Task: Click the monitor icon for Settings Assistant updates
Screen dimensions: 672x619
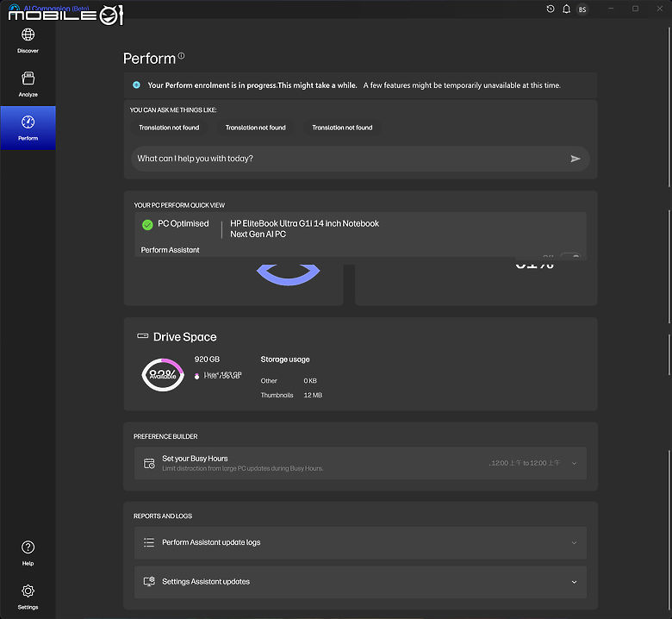Action: pyautogui.click(x=149, y=582)
